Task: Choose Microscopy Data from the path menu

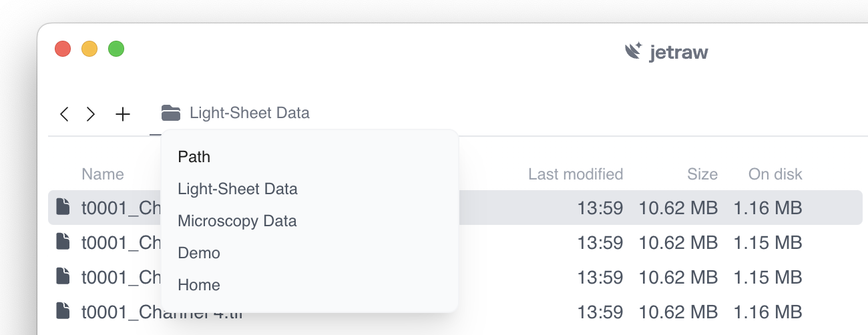Action: tap(237, 221)
